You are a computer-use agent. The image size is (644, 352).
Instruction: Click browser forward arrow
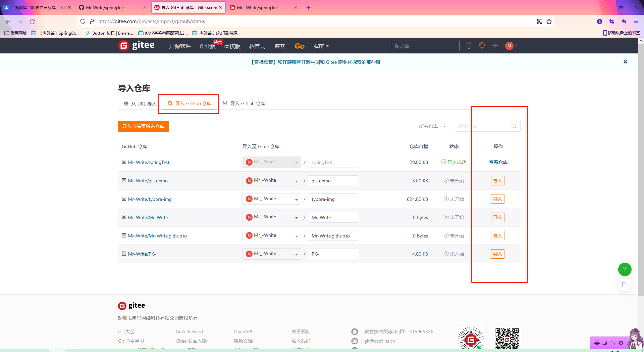pos(20,21)
